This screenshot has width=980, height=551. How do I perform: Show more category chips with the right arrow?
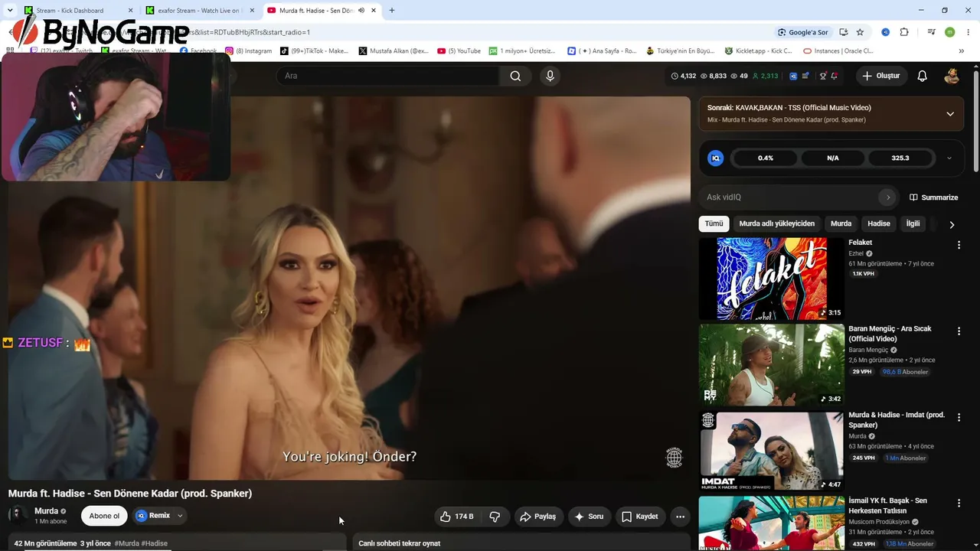pyautogui.click(x=952, y=224)
